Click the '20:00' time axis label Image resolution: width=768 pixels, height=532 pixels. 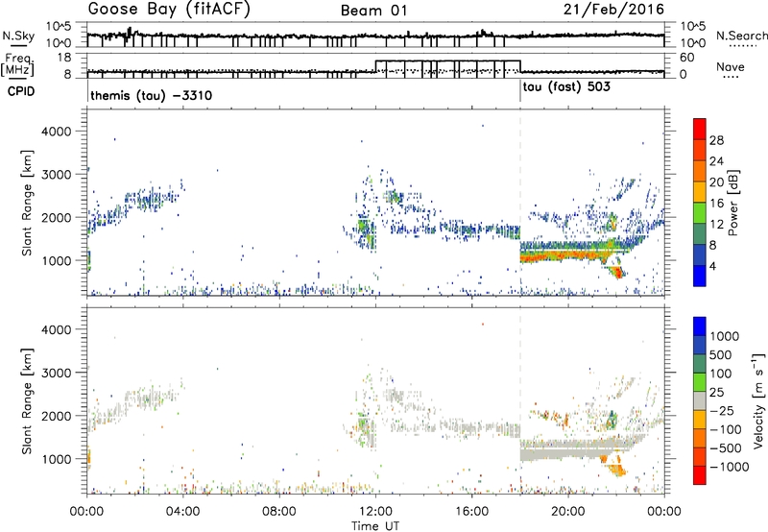567,512
